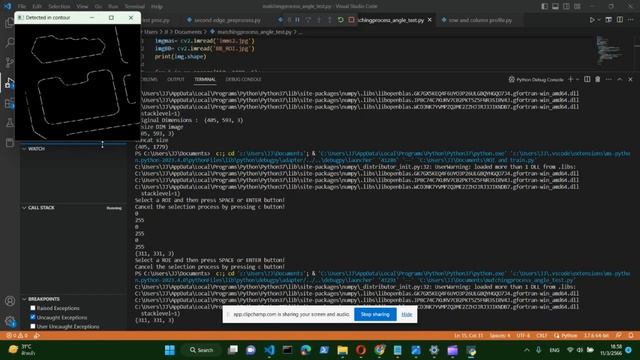The image size is (640, 360).
Task: Enable the Raised Exceptions breakpoint checkbox
Action: [33, 308]
